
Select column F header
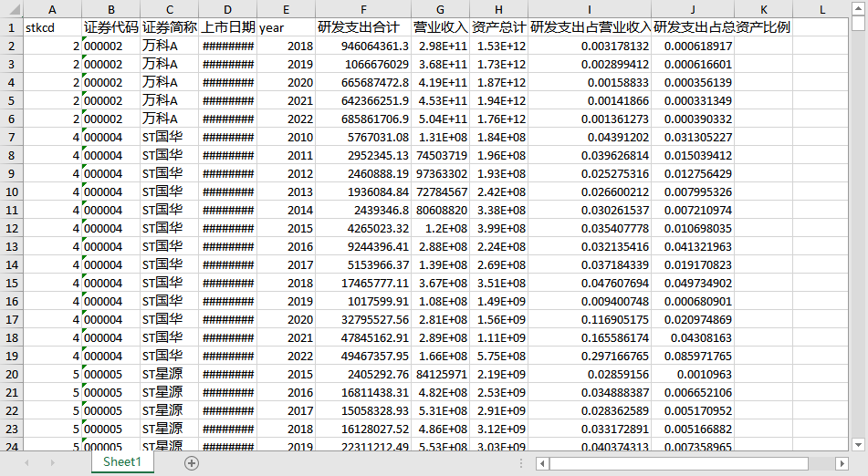click(x=363, y=9)
